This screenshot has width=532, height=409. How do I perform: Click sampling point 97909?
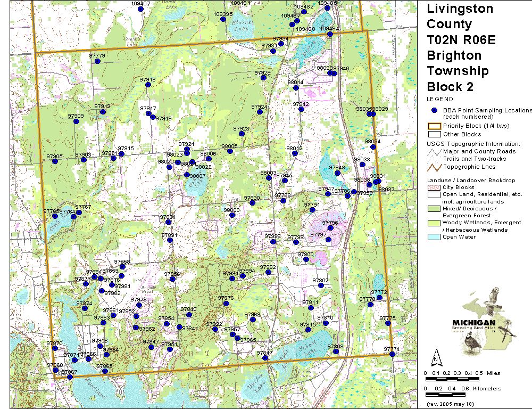(76, 121)
